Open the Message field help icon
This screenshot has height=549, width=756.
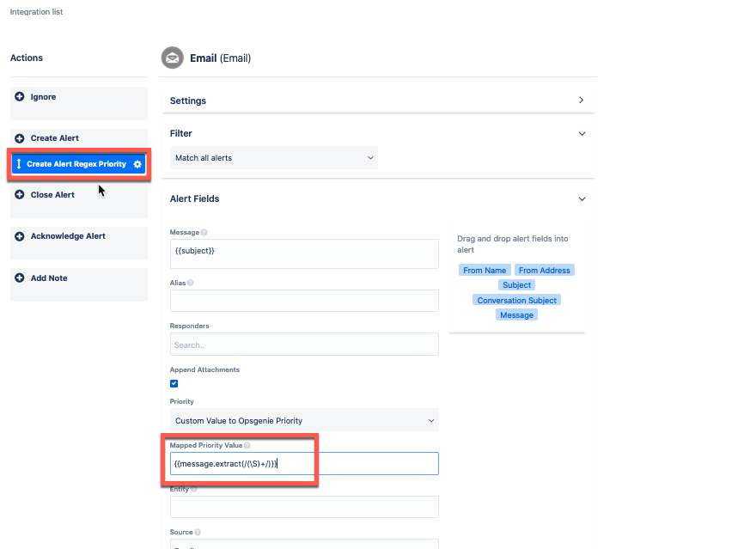204,232
